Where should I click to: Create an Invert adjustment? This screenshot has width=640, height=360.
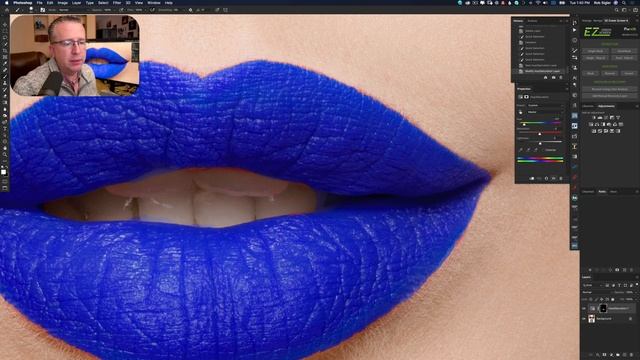(594, 131)
